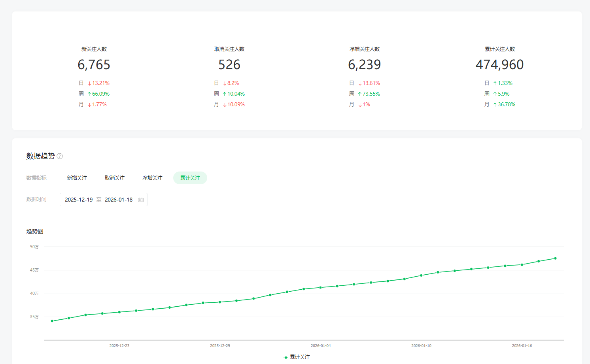
Task: Click the 6,765 new followers figure
Action: point(94,65)
